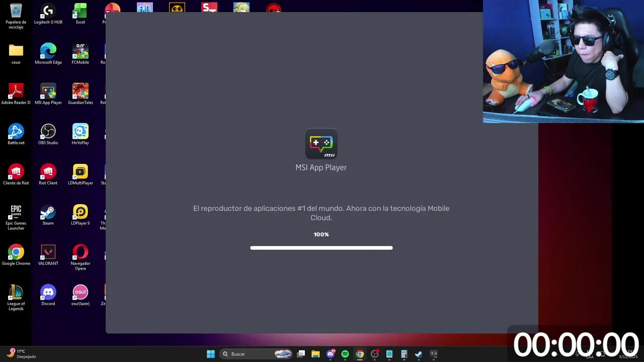Open Task View on the taskbar
This screenshot has width=644, height=362.
click(301, 354)
